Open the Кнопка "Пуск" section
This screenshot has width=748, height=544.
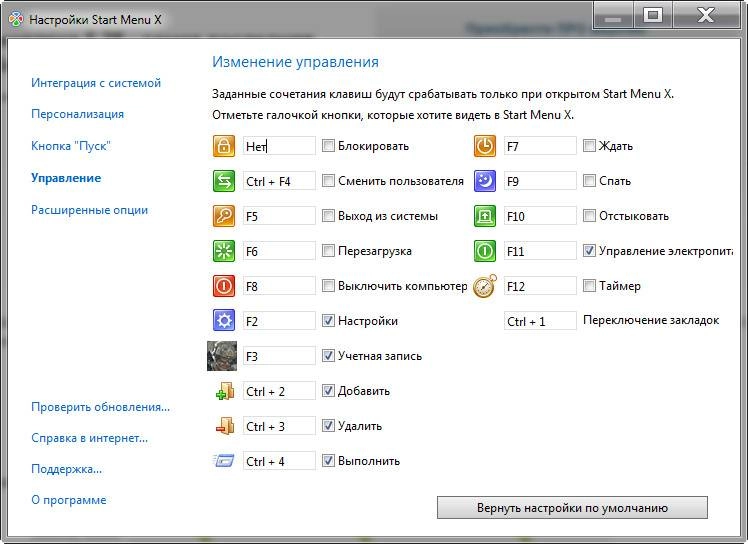71,146
